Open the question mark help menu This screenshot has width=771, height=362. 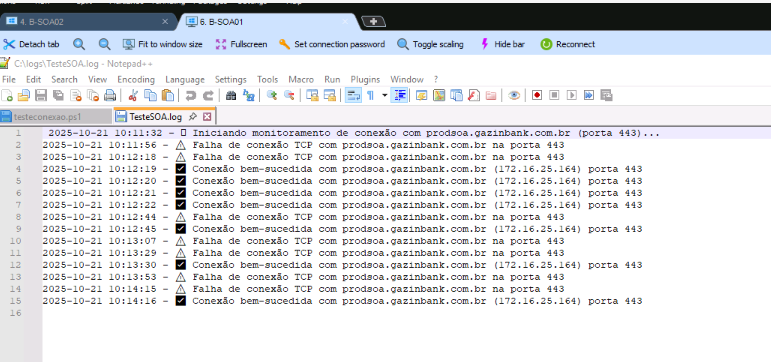coord(436,79)
